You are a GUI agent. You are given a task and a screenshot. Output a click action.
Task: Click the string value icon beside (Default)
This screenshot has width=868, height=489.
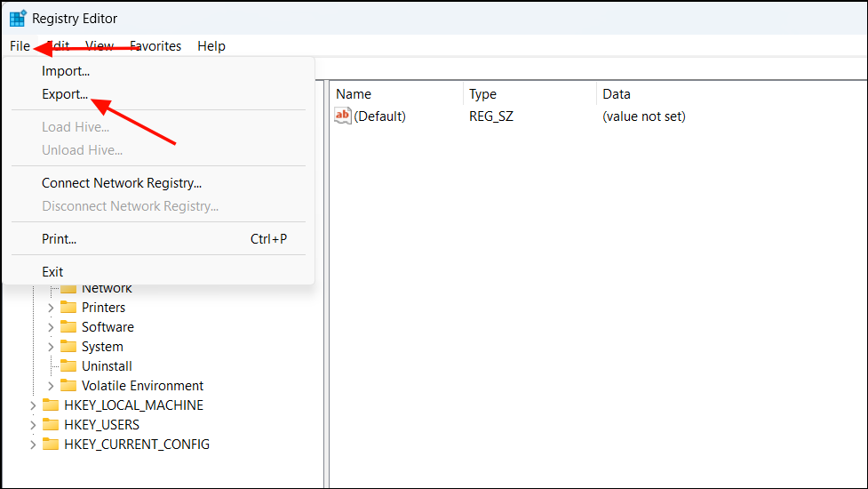(343, 116)
